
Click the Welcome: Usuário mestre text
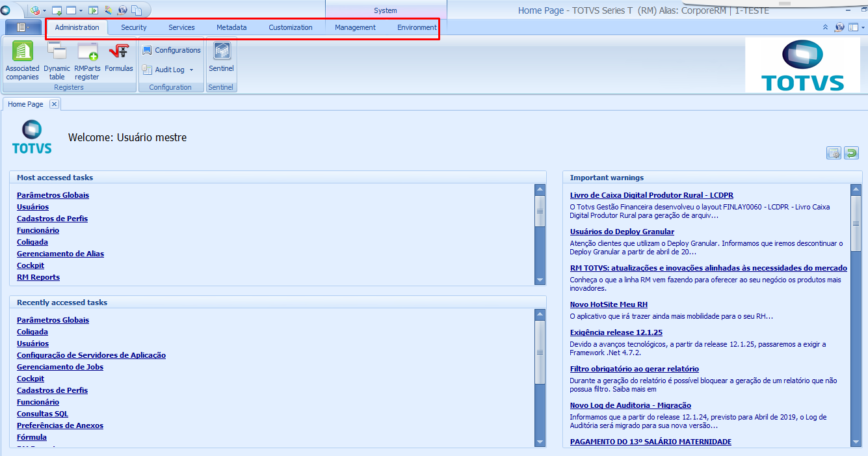(x=127, y=137)
